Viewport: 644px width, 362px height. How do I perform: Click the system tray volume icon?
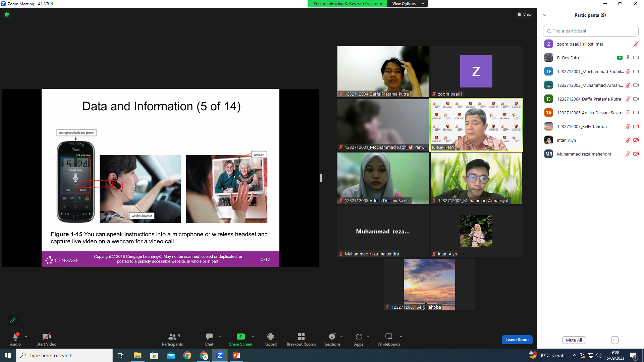(x=599, y=355)
